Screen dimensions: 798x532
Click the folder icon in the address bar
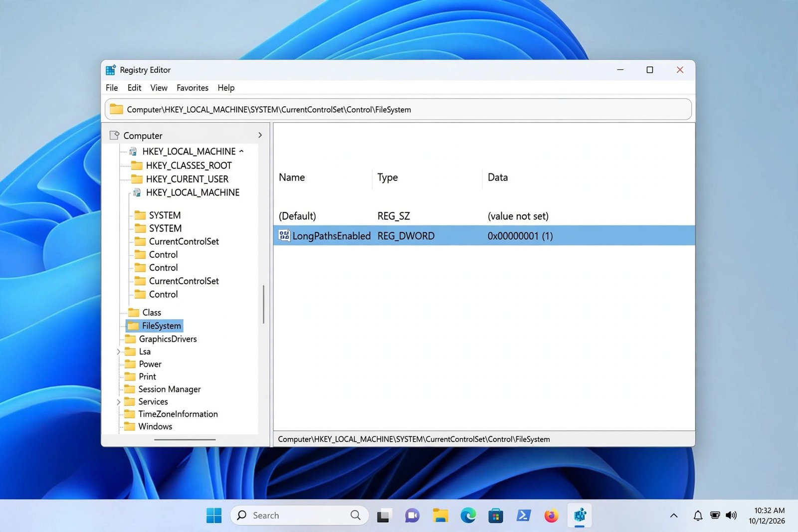117,109
